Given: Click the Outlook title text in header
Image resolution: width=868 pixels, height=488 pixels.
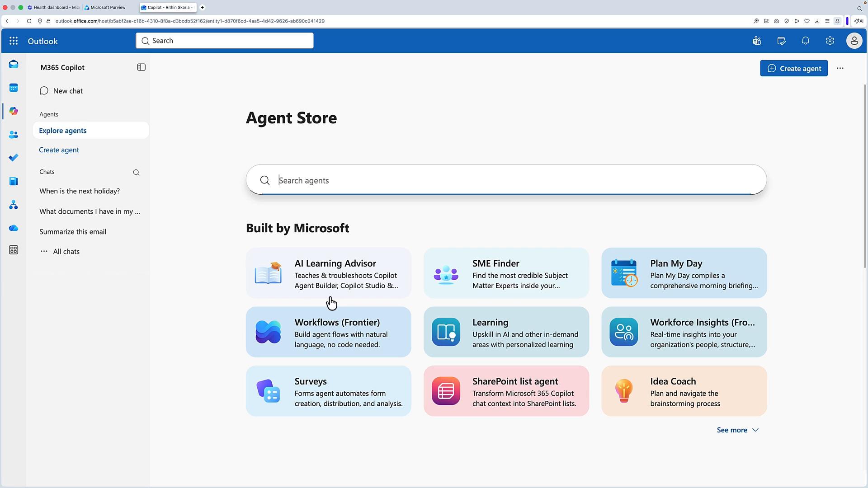Looking at the screenshot, I should [x=42, y=41].
